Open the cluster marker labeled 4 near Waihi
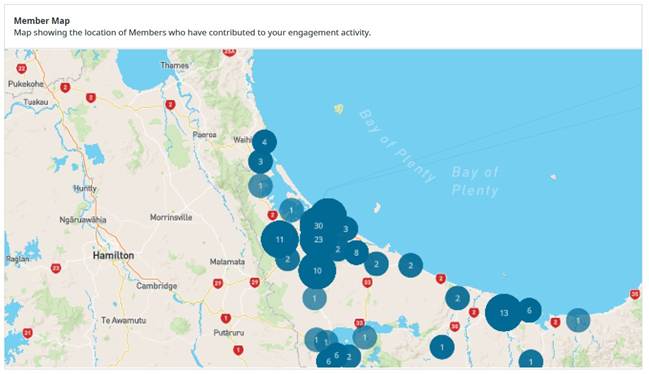 pos(264,142)
